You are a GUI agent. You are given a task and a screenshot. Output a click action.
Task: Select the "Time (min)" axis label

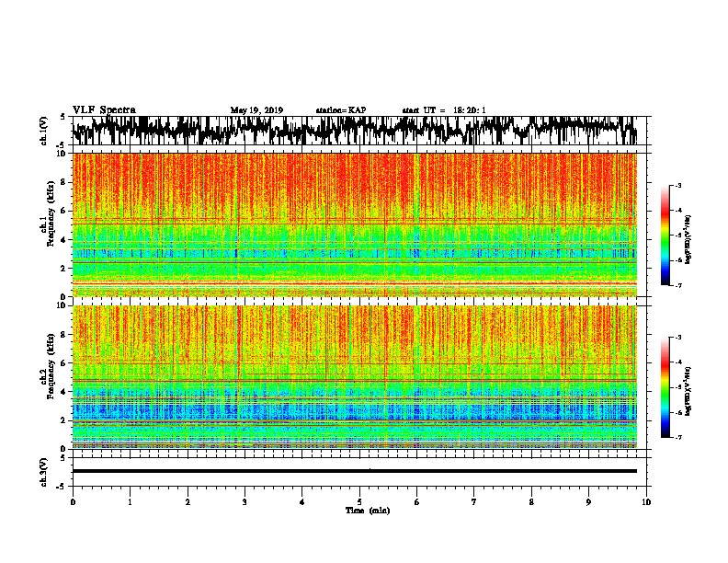[x=368, y=511]
